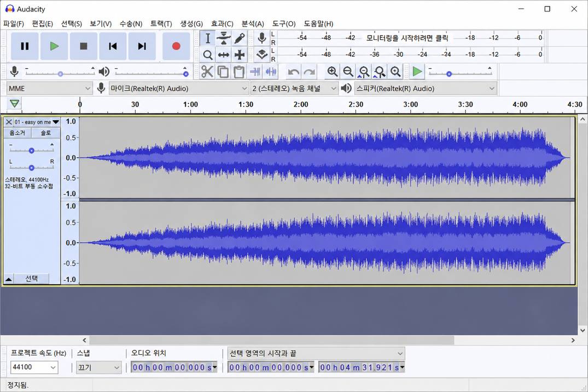The width and height of the screenshot is (588, 392).
Task: Open the 파일(F) menu
Action: coord(14,24)
